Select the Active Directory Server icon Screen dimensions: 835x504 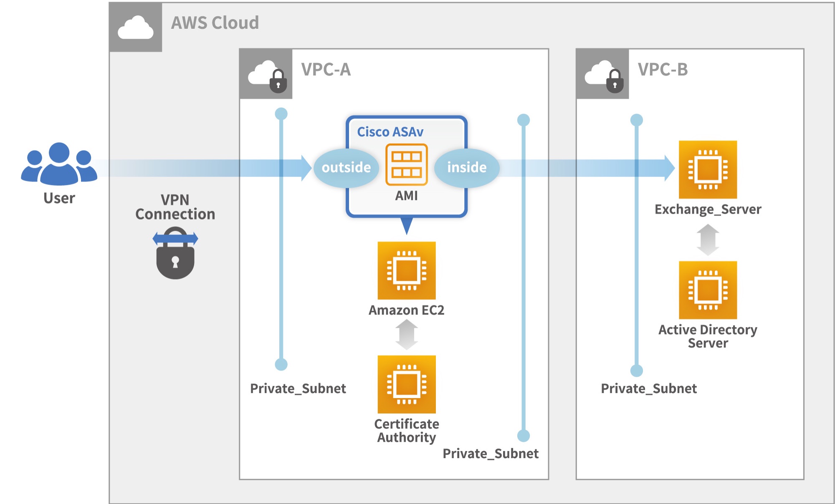tap(708, 290)
